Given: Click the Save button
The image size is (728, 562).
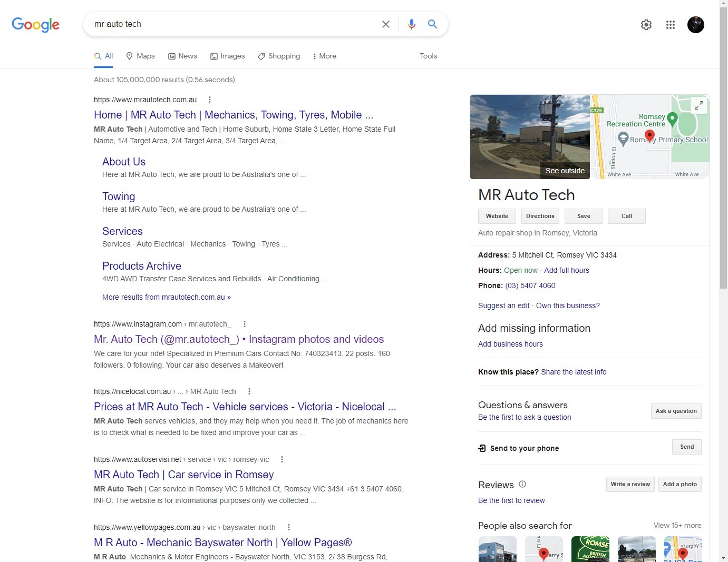Looking at the screenshot, I should pyautogui.click(x=584, y=216).
